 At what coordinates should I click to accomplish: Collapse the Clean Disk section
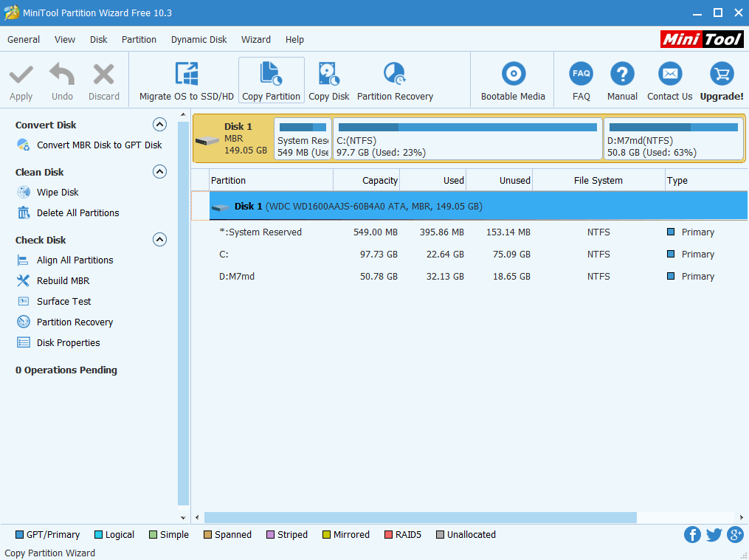tap(159, 171)
